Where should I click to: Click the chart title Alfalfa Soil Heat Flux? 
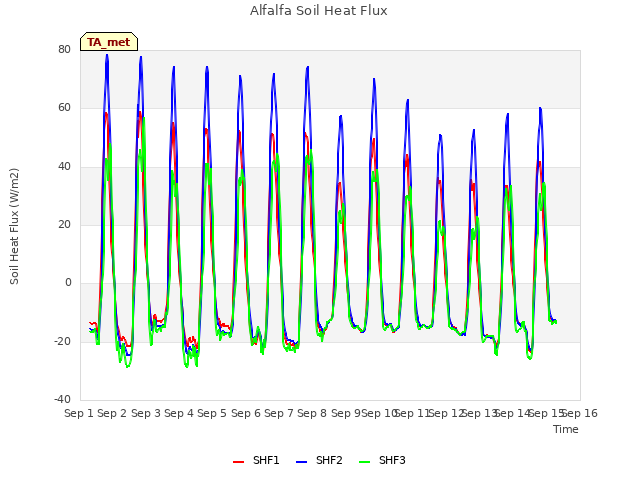tap(319, 10)
